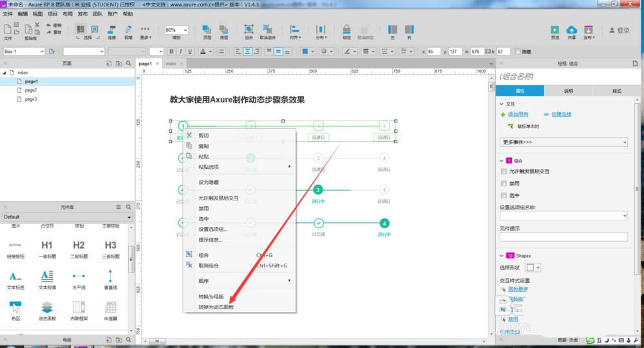The width and height of the screenshot is (644, 348).
Task: Open the 布局 menu in menu bar
Action: click(68, 14)
